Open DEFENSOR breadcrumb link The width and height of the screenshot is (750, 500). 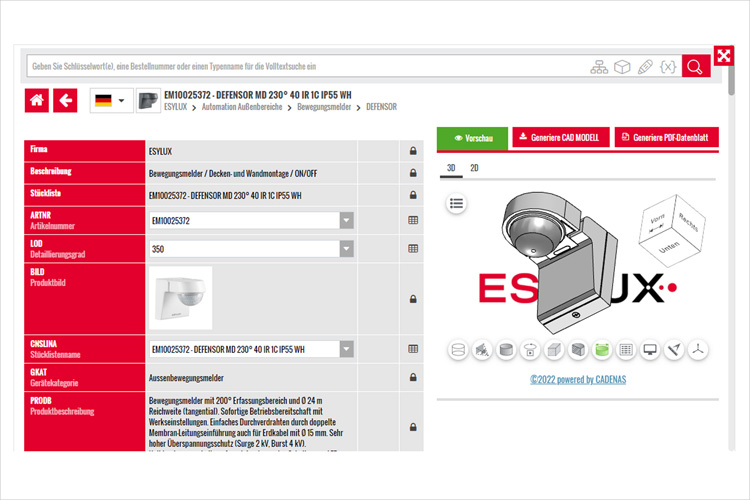pyautogui.click(x=381, y=107)
